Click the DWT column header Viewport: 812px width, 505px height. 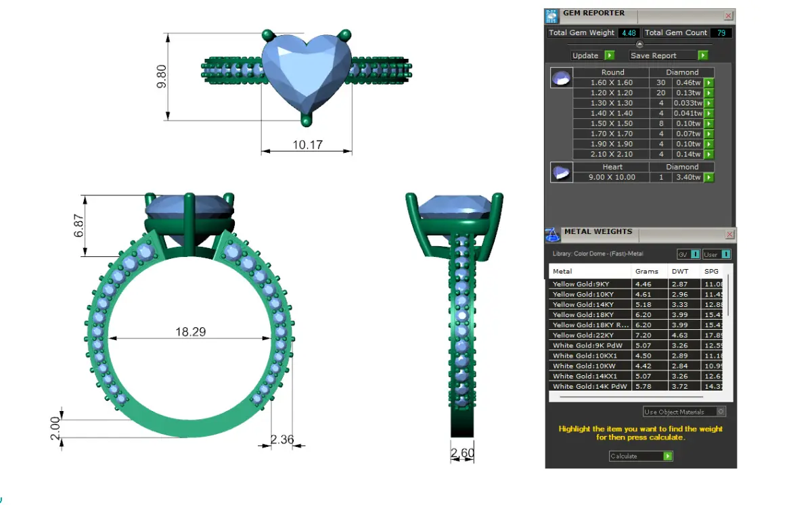coord(684,271)
